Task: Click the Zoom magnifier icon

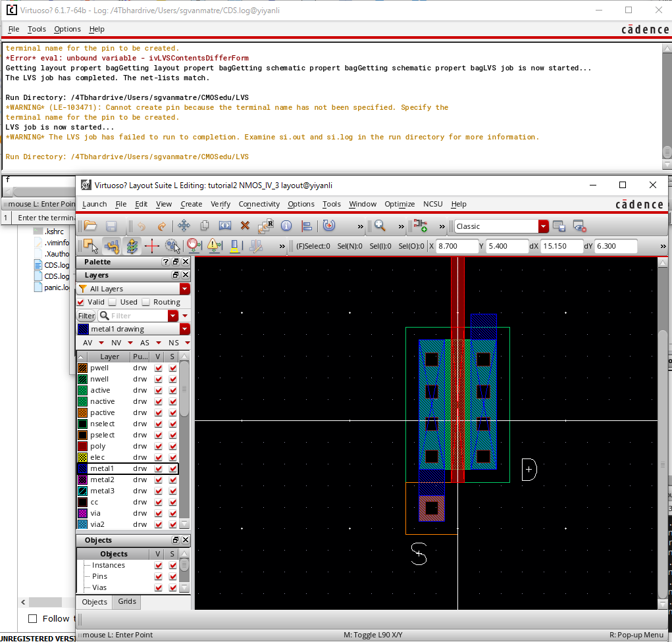Action: pyautogui.click(x=380, y=226)
